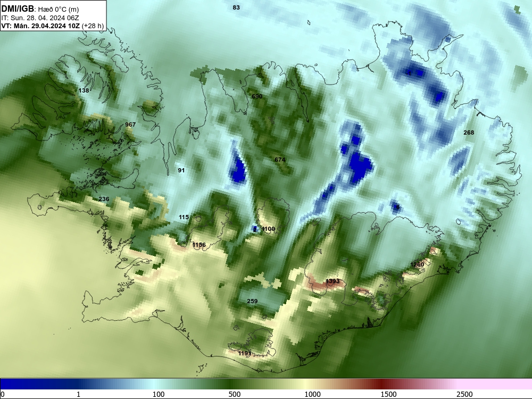Click the title text 'DMI/IGB: Hæð 0°C (m)'
This screenshot has height=399, width=532.
tap(40, 9)
